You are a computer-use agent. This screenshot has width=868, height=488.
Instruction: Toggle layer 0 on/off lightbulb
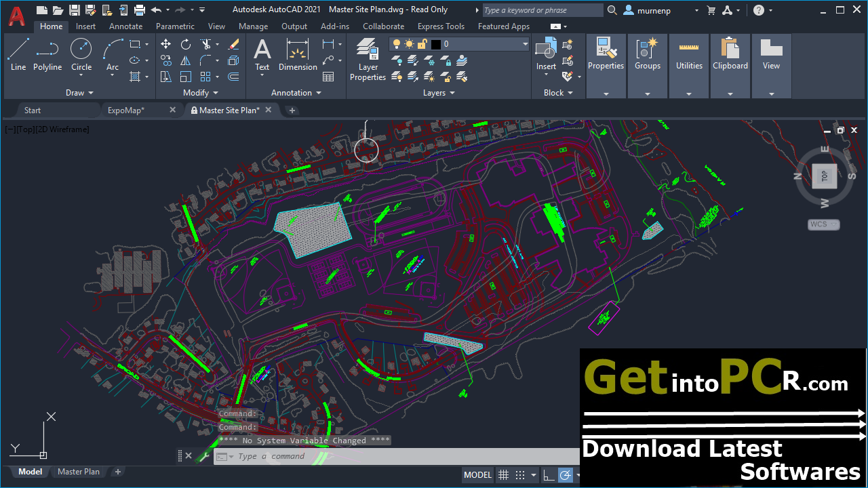click(x=398, y=44)
